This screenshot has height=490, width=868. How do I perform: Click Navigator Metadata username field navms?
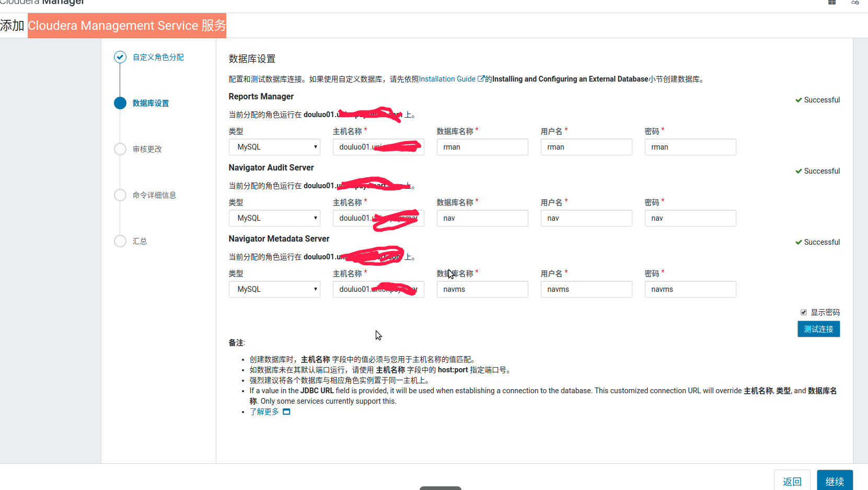click(586, 289)
